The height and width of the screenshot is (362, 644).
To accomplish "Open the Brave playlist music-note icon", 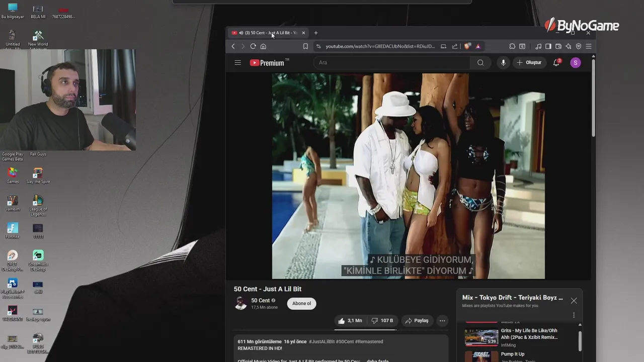I will click(x=538, y=46).
